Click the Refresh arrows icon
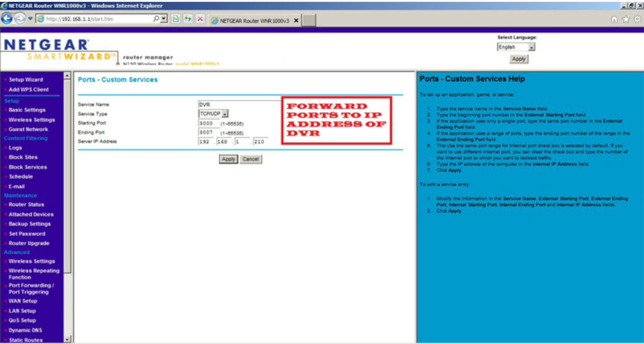This screenshot has width=644, height=344. (188, 19)
